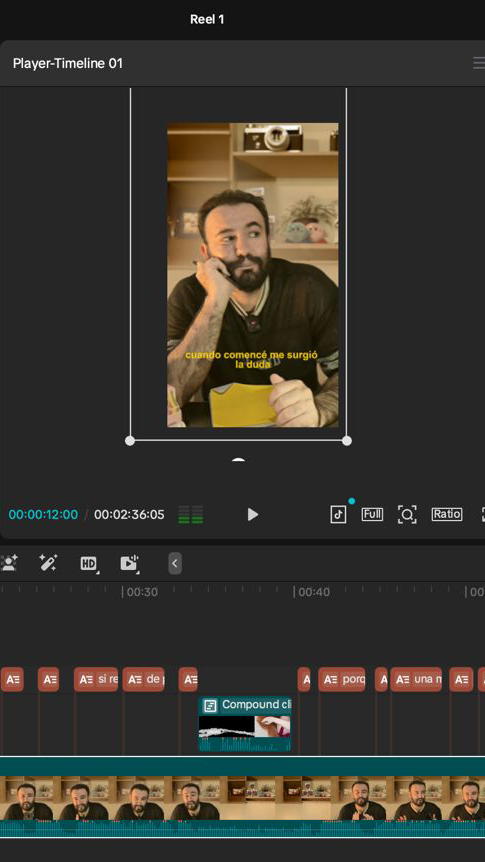Collapse toolbar with the left chevron
The width and height of the screenshot is (485, 862).
click(175, 563)
